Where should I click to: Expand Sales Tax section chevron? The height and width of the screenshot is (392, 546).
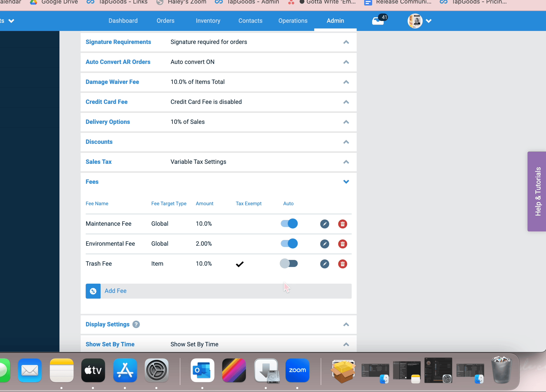pos(346,162)
